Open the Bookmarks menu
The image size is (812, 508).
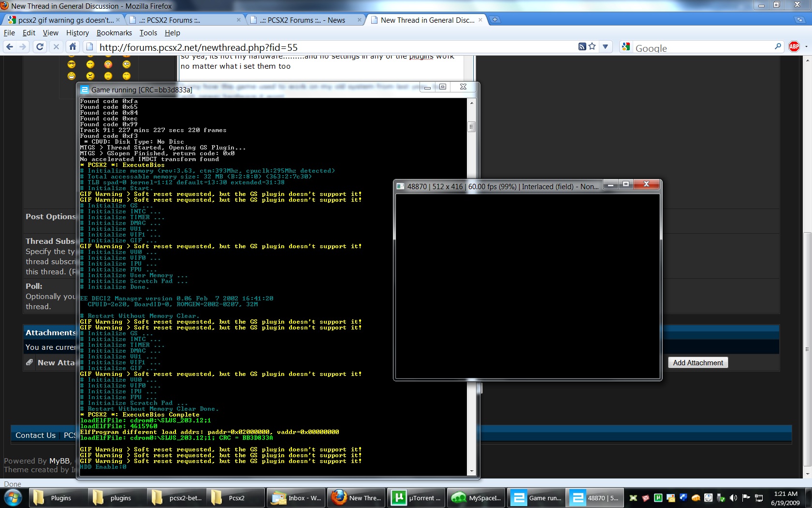pos(114,33)
